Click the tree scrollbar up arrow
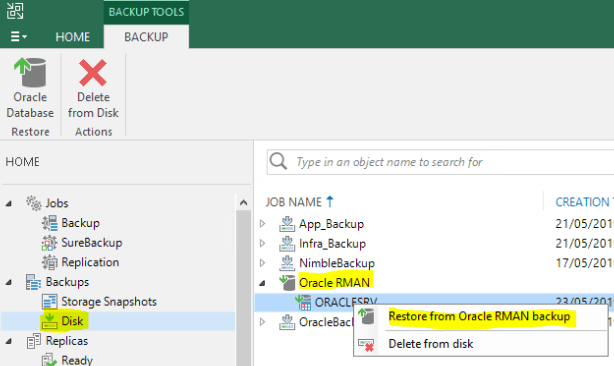This screenshot has width=614, height=366. click(243, 202)
